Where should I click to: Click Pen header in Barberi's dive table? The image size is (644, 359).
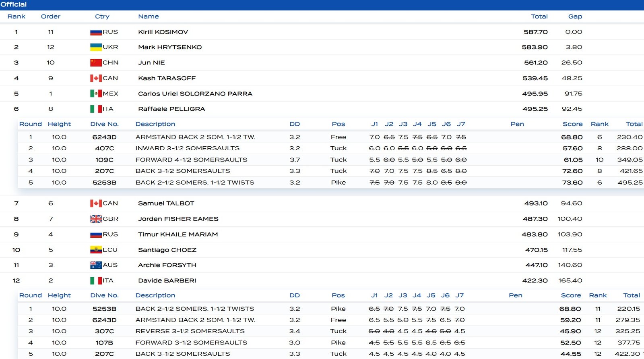pyautogui.click(x=516, y=295)
